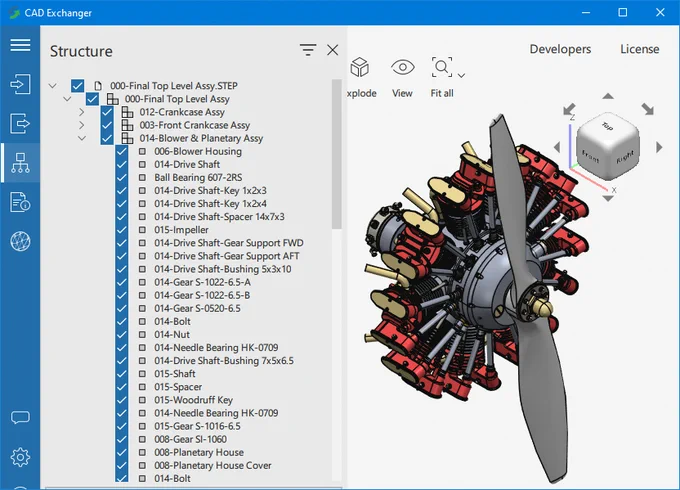Select 014-Drive Shaft-Gear Support AFT row
Image resolution: width=680 pixels, height=490 pixels.
tap(227, 256)
